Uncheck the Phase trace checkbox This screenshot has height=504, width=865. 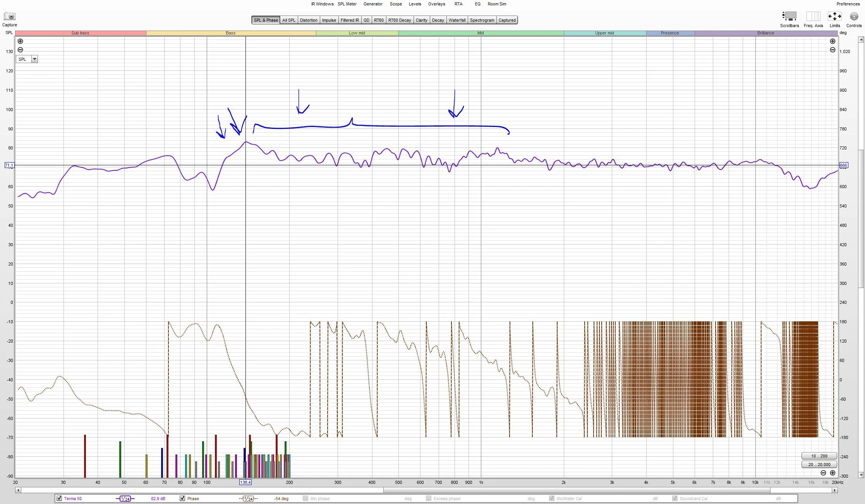[182, 498]
